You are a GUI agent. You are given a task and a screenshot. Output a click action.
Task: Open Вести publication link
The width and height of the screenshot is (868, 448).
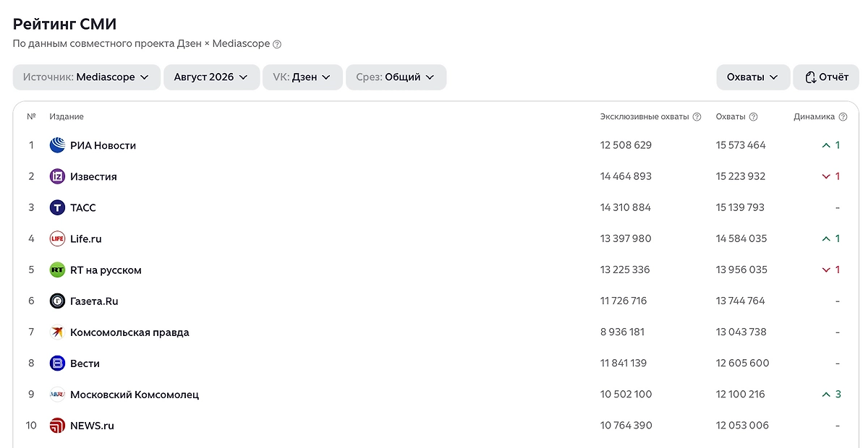85,363
